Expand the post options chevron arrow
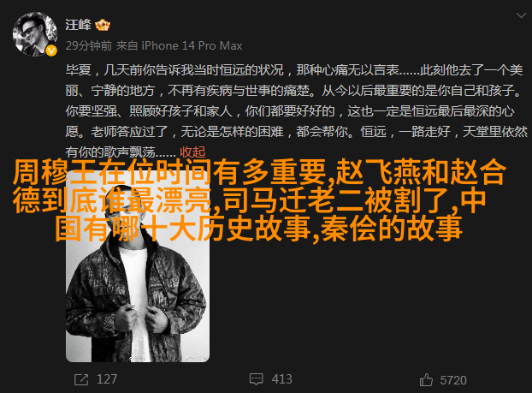 coord(521,15)
